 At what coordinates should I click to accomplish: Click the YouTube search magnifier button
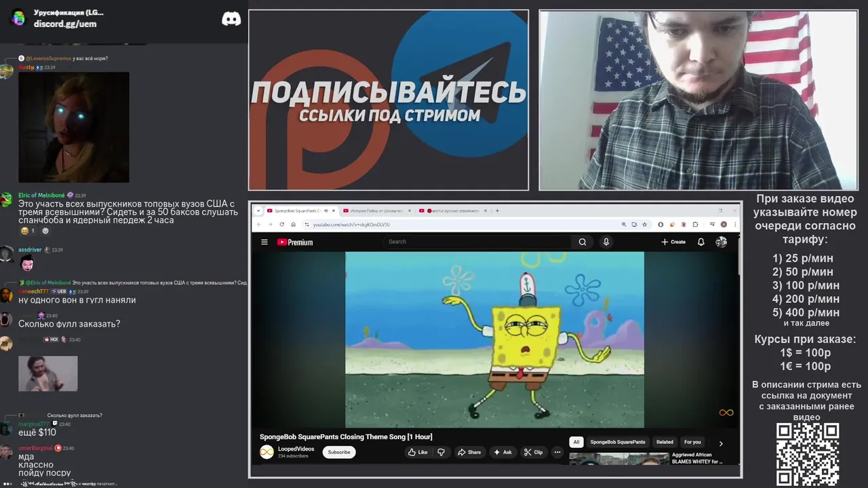[583, 241]
